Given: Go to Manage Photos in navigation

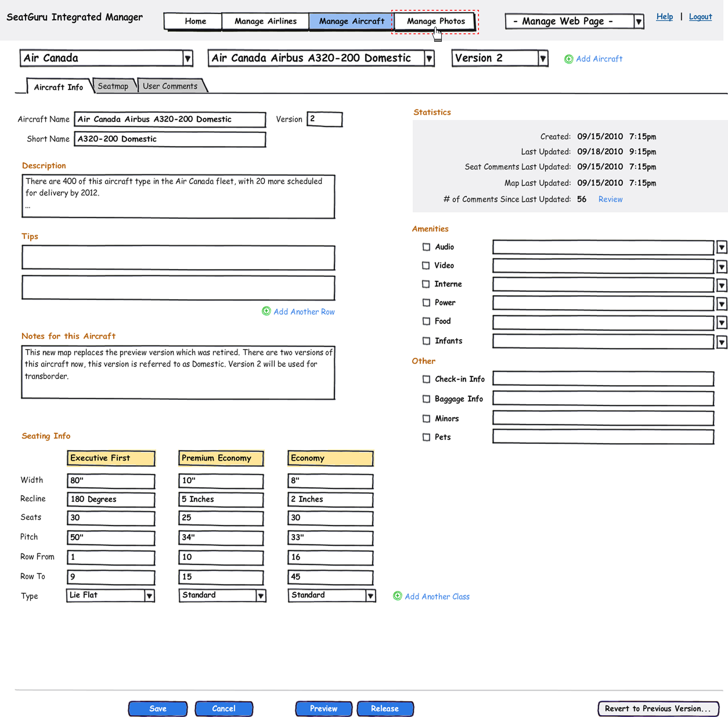Looking at the screenshot, I should [436, 21].
